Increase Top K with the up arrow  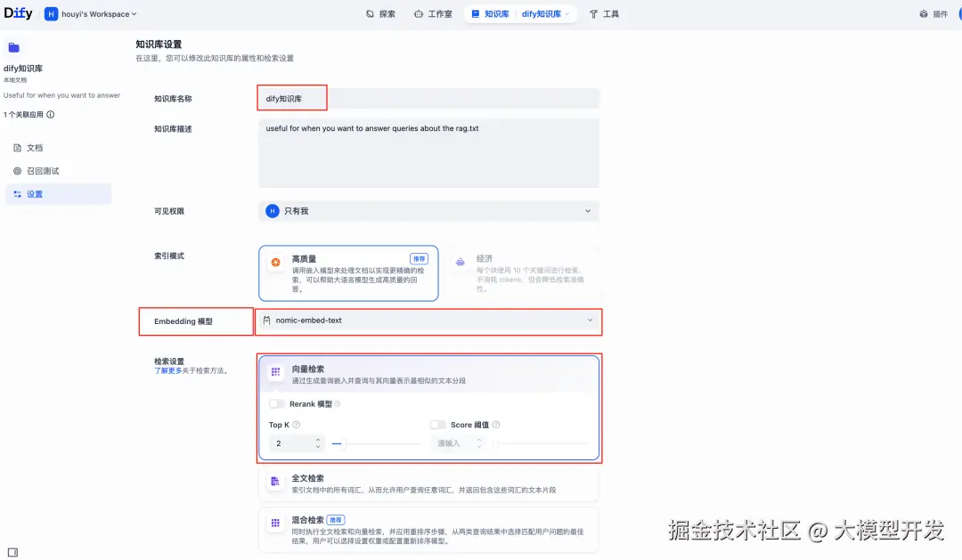(x=318, y=440)
